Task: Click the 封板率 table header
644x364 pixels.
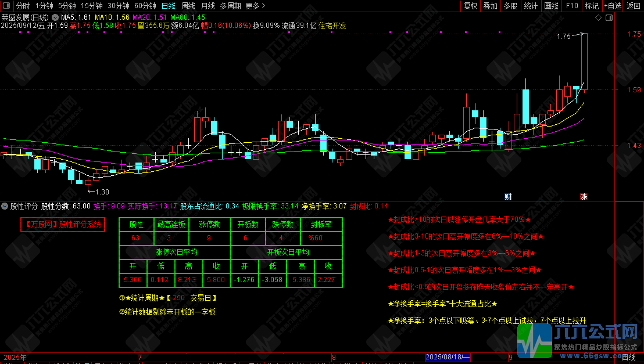Action: click(321, 225)
